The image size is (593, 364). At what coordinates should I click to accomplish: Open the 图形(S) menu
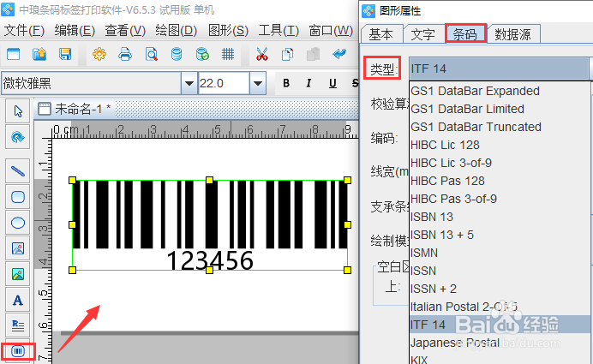228,31
